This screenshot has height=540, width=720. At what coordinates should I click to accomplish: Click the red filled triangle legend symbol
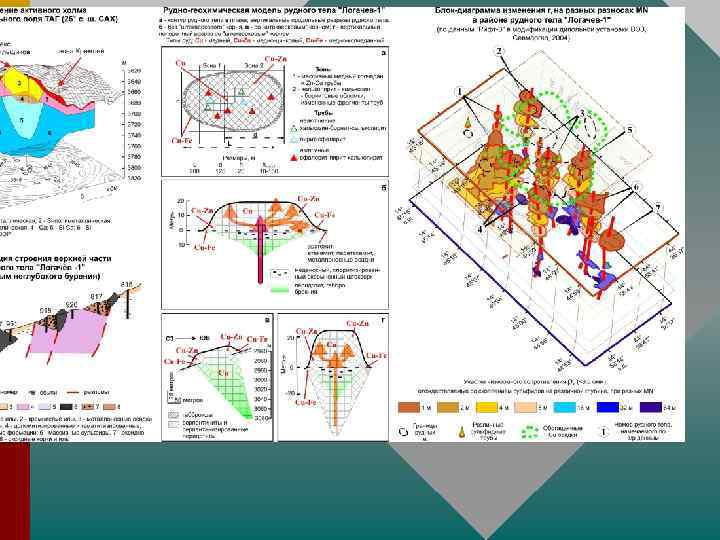(294, 158)
